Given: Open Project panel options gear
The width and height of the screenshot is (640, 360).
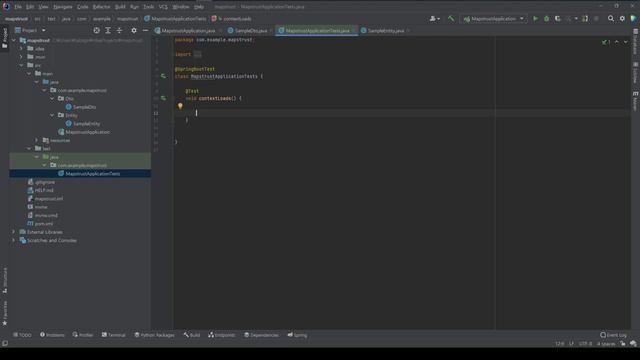Looking at the screenshot, I should (134, 30).
